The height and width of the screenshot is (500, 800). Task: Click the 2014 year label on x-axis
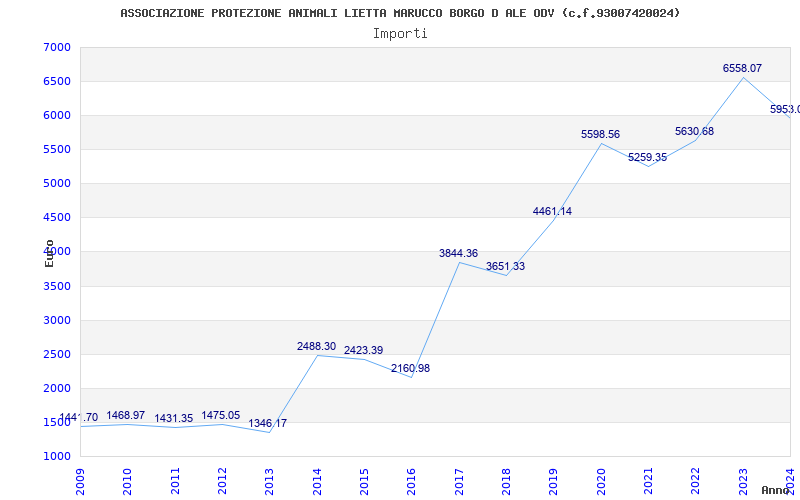[x=317, y=482]
